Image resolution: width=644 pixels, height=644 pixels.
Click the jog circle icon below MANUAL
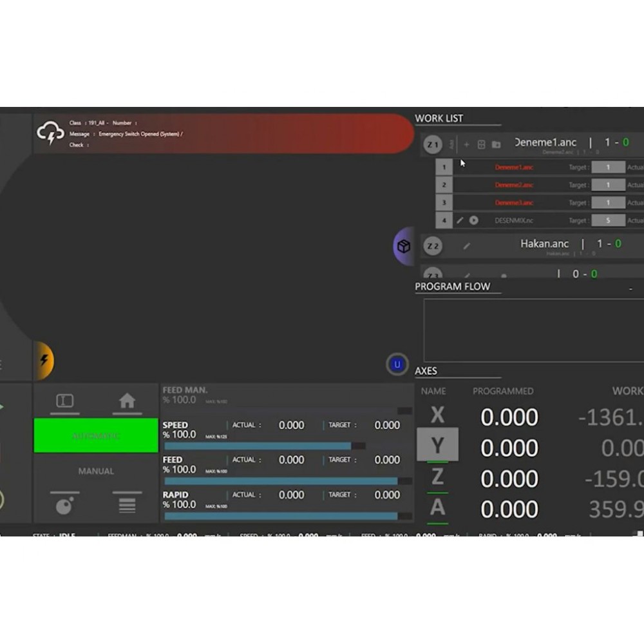64,506
